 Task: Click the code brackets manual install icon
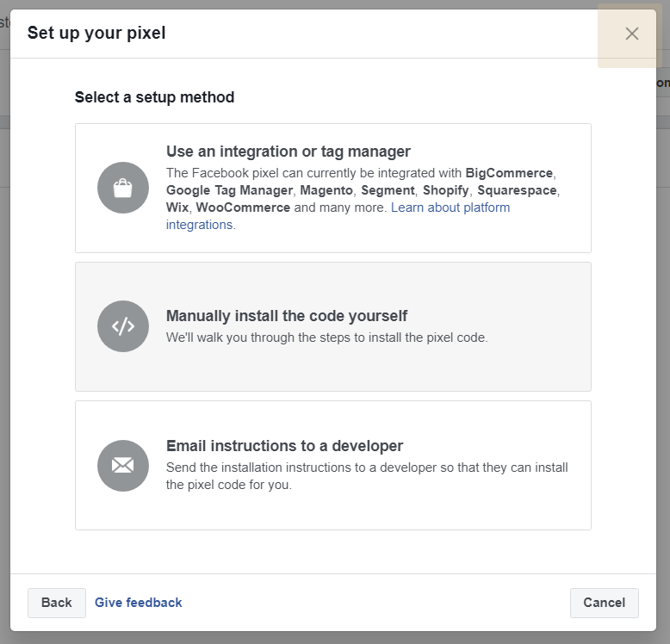(123, 326)
